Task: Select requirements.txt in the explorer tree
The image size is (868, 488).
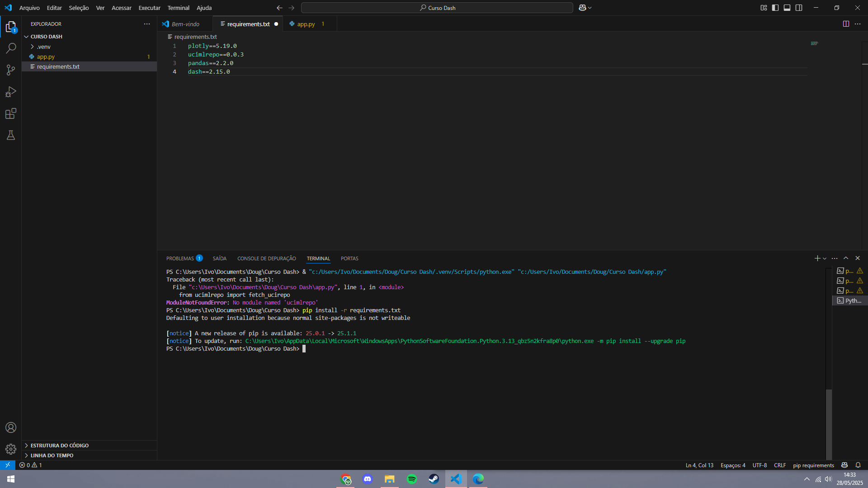Action: (90, 66)
